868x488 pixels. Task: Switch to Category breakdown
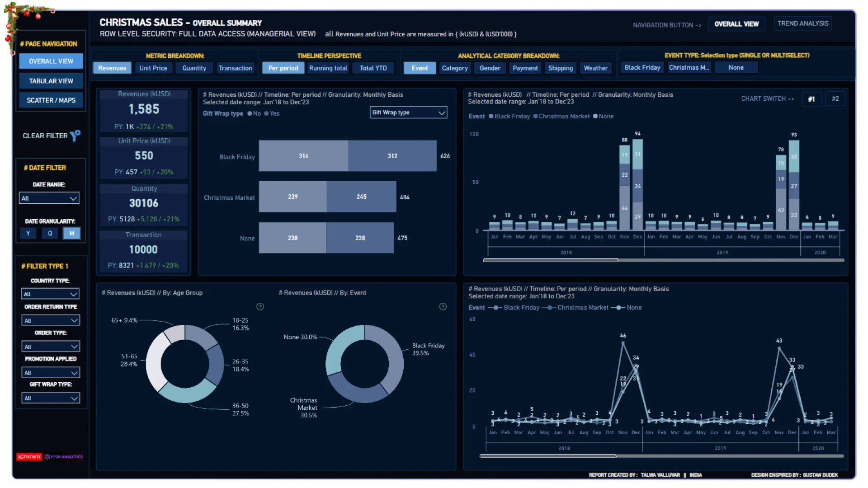[455, 68]
